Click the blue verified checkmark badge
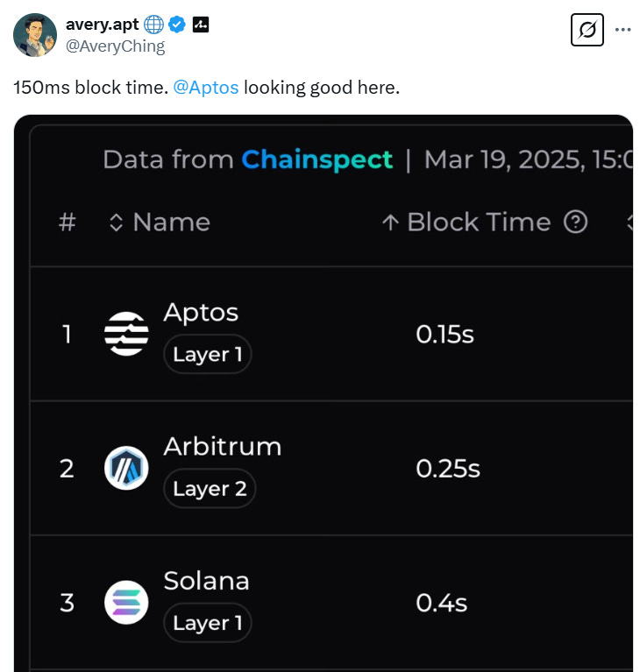The width and height of the screenshot is (640, 672). 177,25
